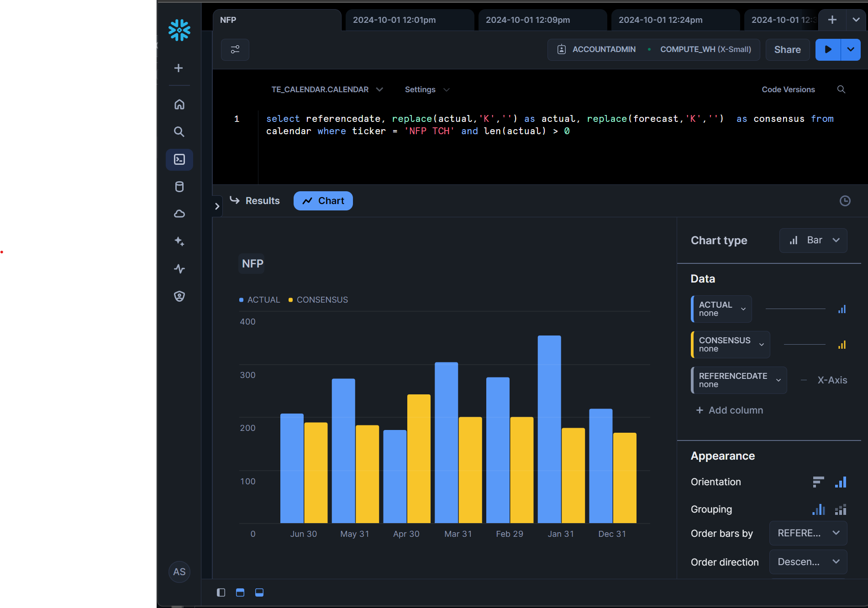Open TE_CALENDAR.CALENDAR context dropdown

coord(327,89)
